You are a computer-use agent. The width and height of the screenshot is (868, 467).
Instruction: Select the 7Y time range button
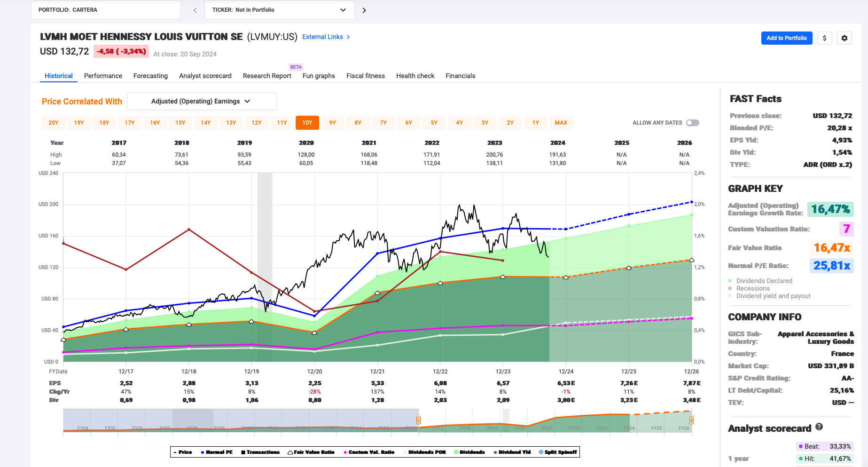coord(383,123)
